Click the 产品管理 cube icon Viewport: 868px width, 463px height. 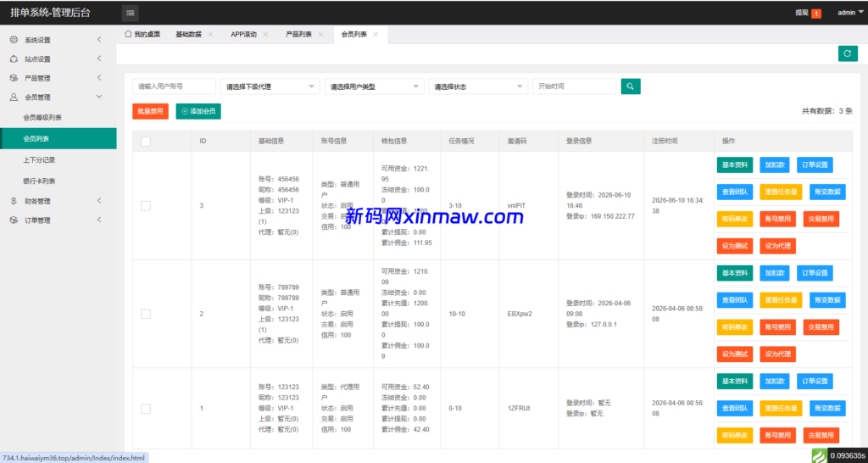point(14,78)
